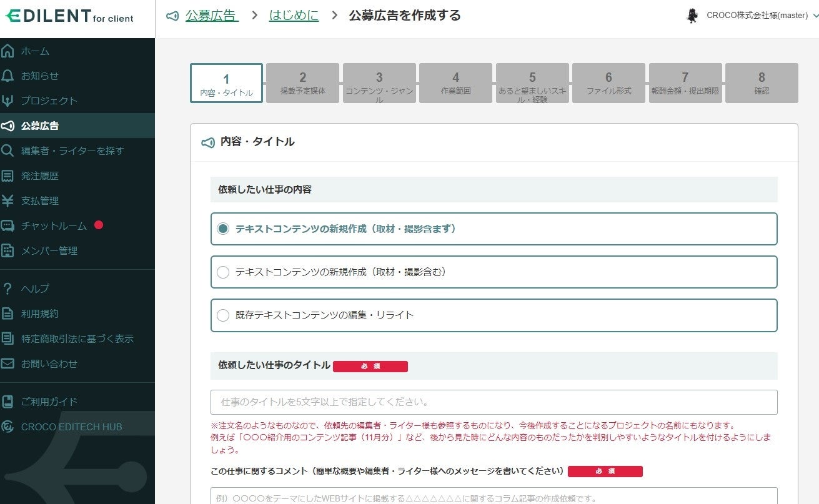
Task: Open the 利用規約 document icon
Action: click(x=7, y=314)
